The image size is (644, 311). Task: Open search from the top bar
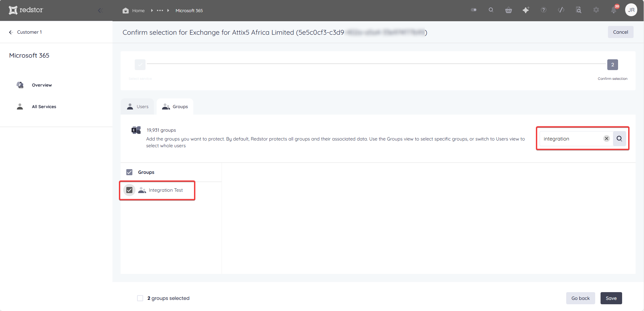click(491, 10)
